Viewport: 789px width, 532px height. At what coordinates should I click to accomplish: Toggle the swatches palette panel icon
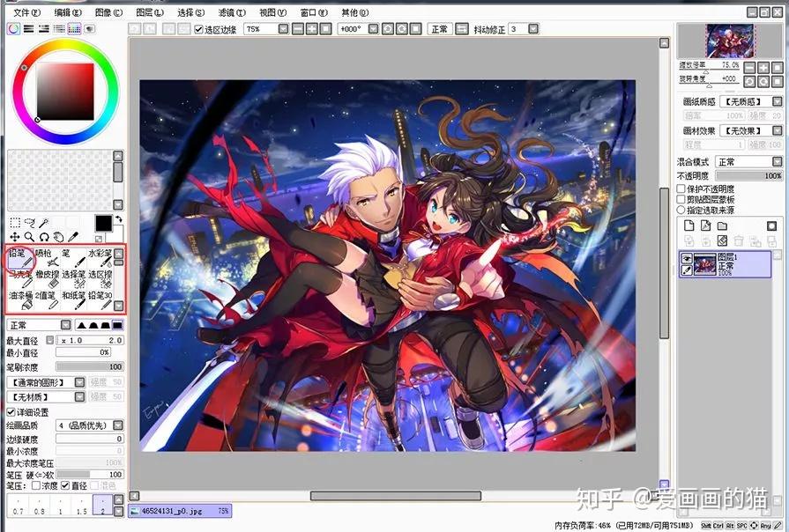74,29
